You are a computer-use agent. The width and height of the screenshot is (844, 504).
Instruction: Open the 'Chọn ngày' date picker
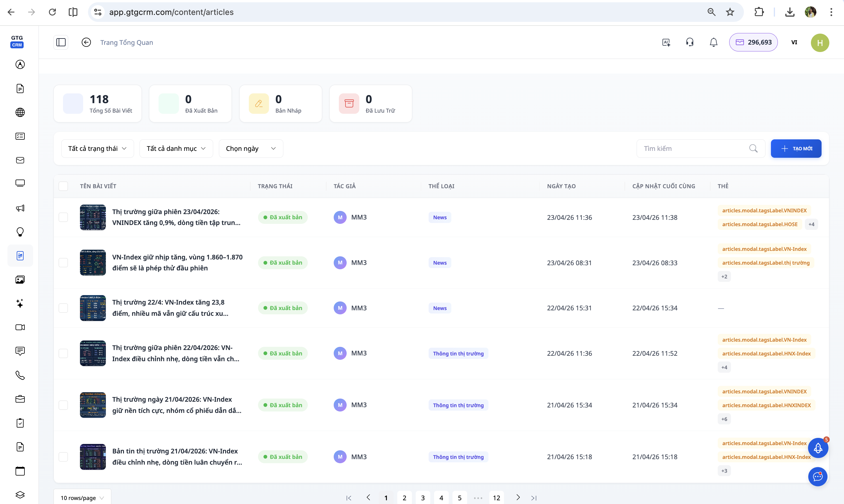coord(251,149)
